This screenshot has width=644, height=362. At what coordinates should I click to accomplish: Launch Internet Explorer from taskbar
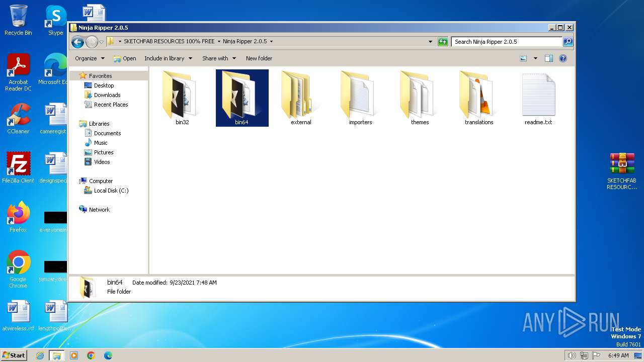click(40, 355)
